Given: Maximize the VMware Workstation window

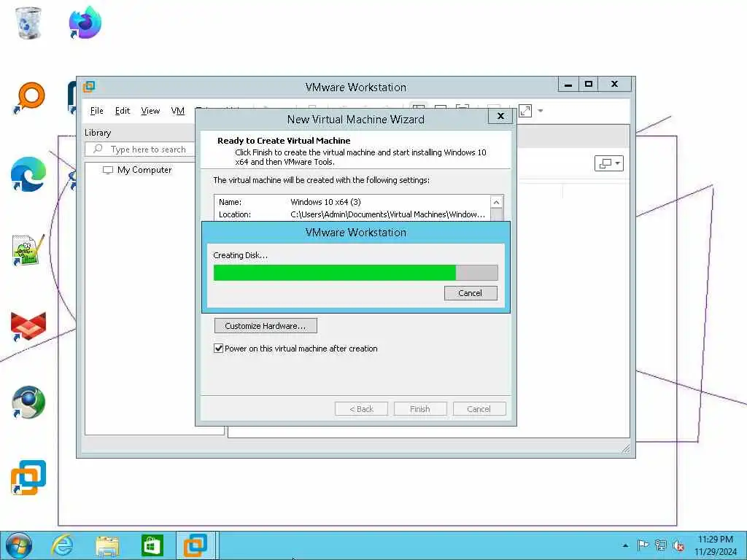Looking at the screenshot, I should coord(589,85).
